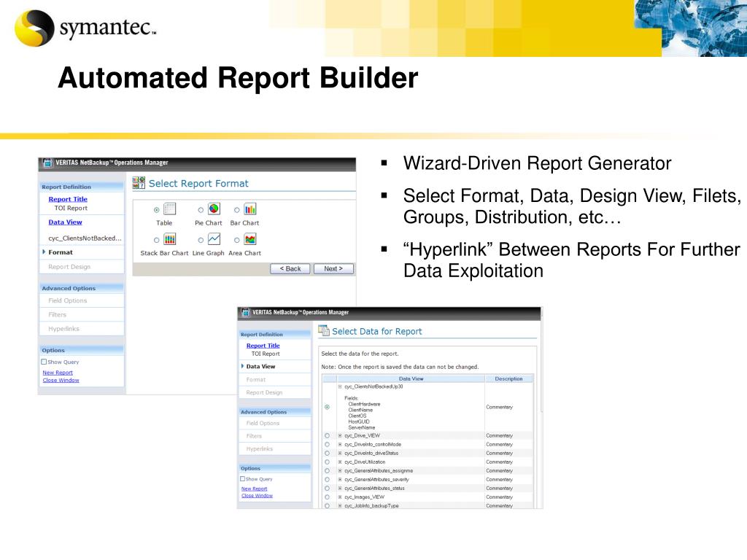Select the Table radio button

(x=156, y=210)
